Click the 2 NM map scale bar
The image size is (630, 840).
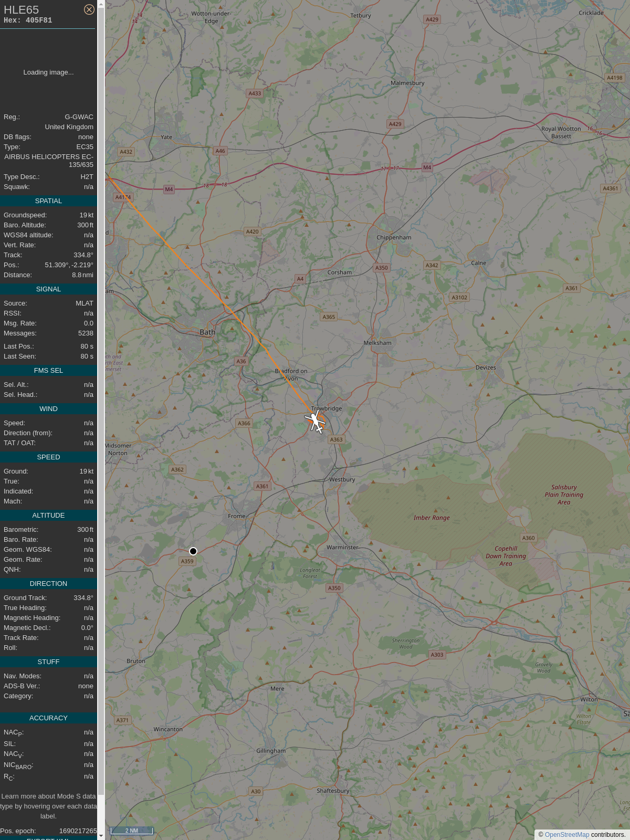[x=132, y=831]
